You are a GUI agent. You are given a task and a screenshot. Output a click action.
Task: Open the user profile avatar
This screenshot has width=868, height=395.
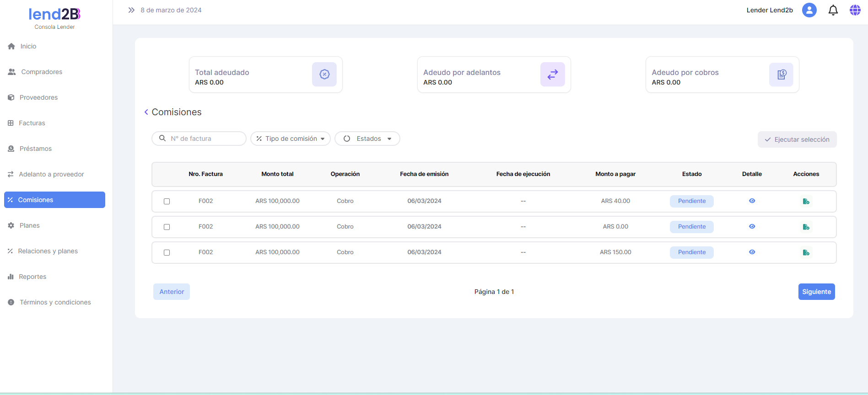point(809,10)
